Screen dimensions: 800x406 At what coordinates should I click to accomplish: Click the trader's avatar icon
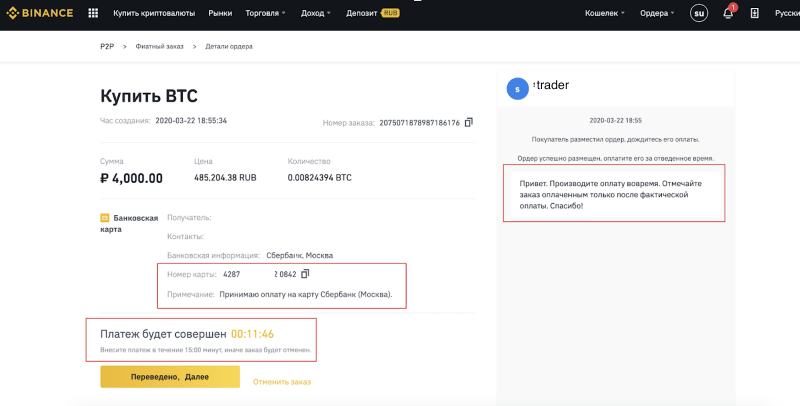pyautogui.click(x=517, y=88)
